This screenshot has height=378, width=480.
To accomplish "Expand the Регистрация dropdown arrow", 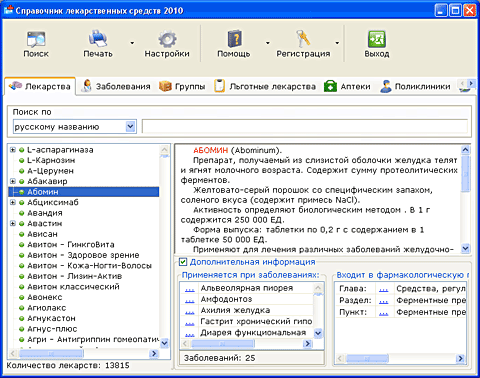I will click(337, 43).
